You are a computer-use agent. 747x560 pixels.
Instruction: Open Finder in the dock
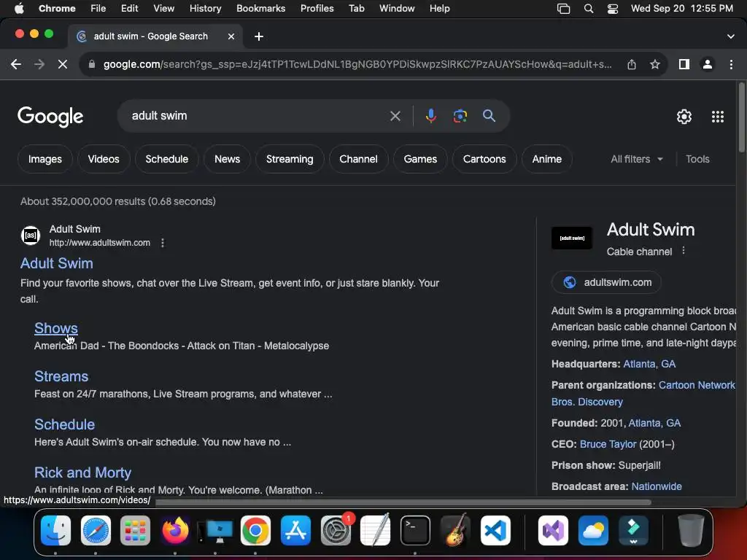(x=55, y=530)
